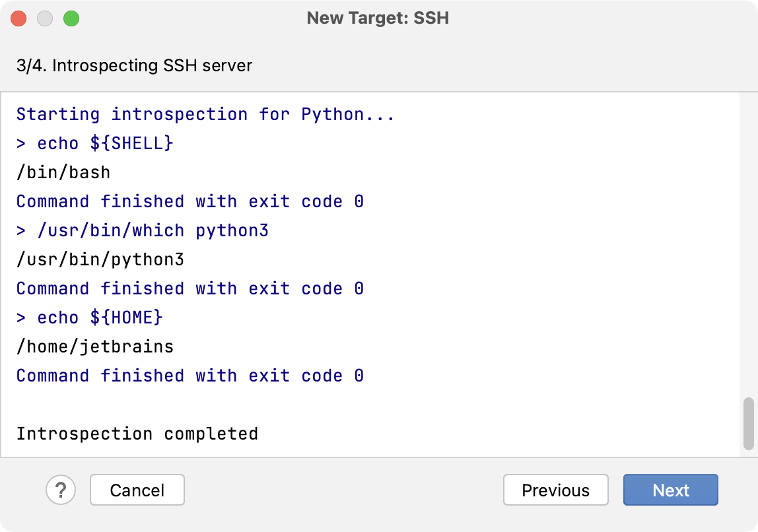Click the yellow minimize traffic light
758x532 pixels.
pyautogui.click(x=45, y=18)
